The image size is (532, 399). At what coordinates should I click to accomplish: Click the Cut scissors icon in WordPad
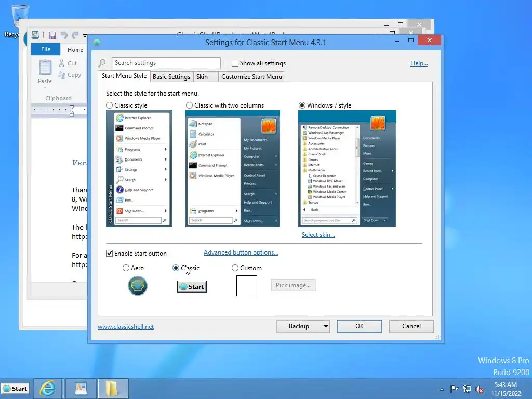(61, 63)
